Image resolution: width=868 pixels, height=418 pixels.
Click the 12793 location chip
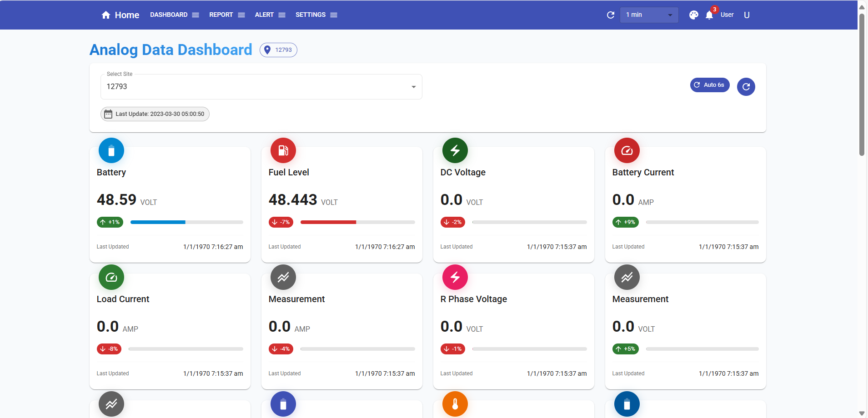[x=278, y=50]
